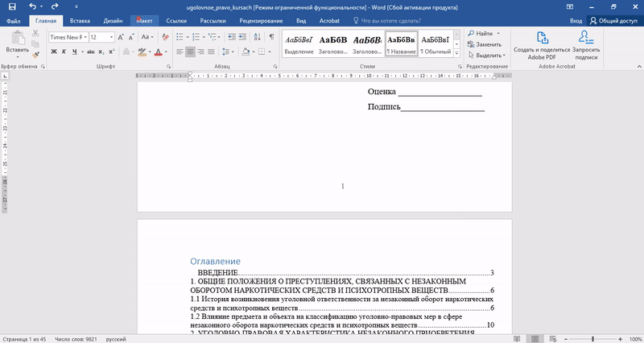This screenshot has height=343, width=644.
Task: Increase font size with large A
Action: [121, 37]
